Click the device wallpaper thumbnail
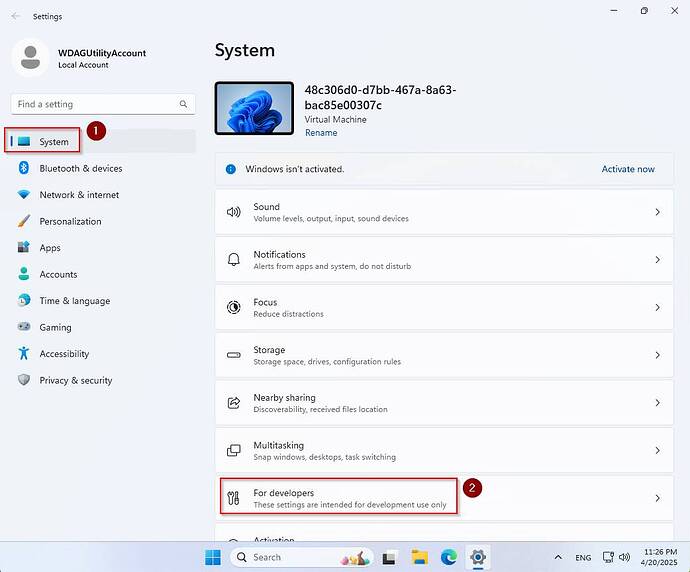Screen dimensions: 690x572 [x=254, y=108]
